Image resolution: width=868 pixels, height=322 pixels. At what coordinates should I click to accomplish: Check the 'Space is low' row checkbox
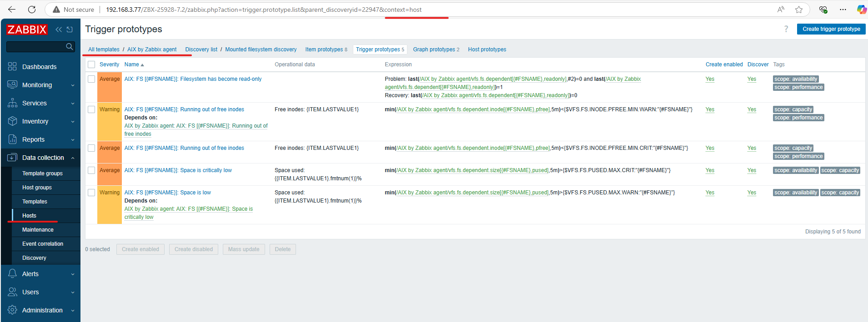[x=91, y=193]
